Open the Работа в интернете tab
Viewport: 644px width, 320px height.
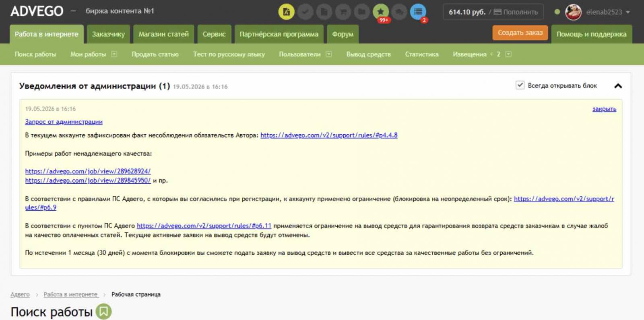[x=47, y=34]
